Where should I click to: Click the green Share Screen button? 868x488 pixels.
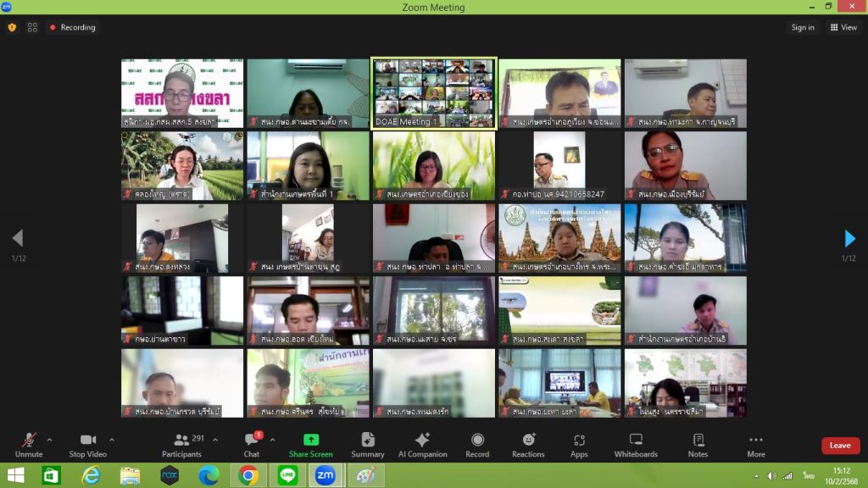(310, 446)
